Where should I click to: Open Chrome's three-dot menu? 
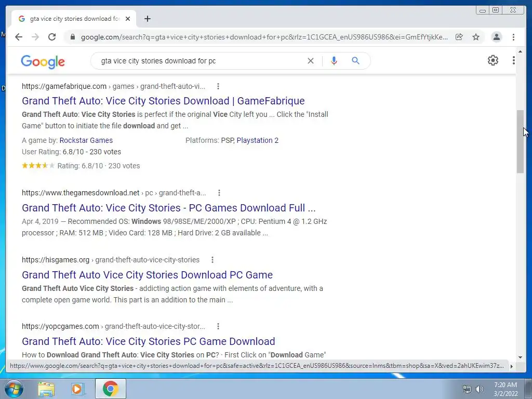click(x=513, y=37)
